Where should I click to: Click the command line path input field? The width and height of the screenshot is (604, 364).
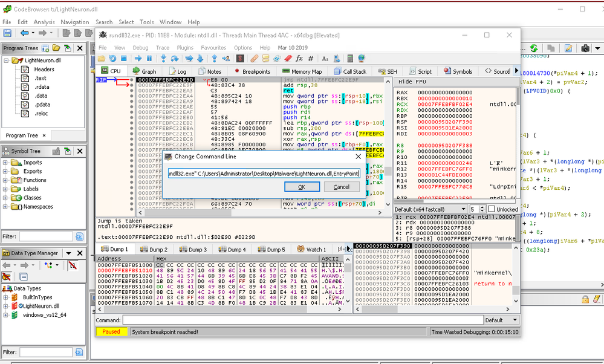[x=264, y=174]
